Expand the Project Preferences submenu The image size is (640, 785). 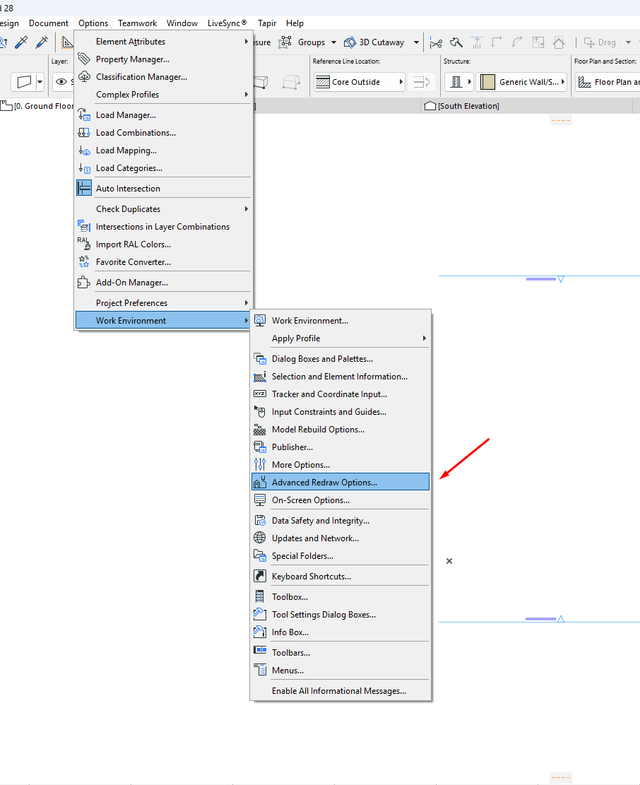(163, 303)
